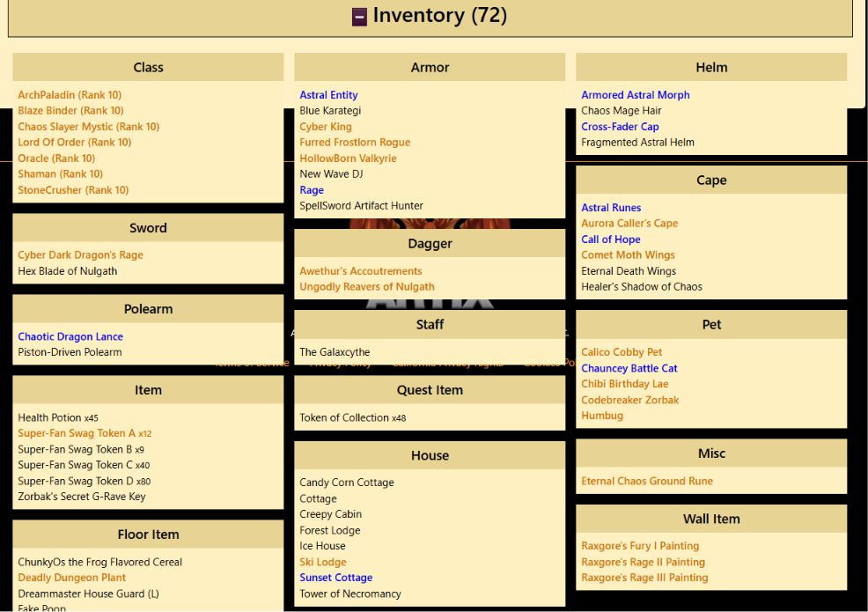Collapse the Inventory (72) section
The width and height of the screenshot is (868, 612).
[359, 17]
